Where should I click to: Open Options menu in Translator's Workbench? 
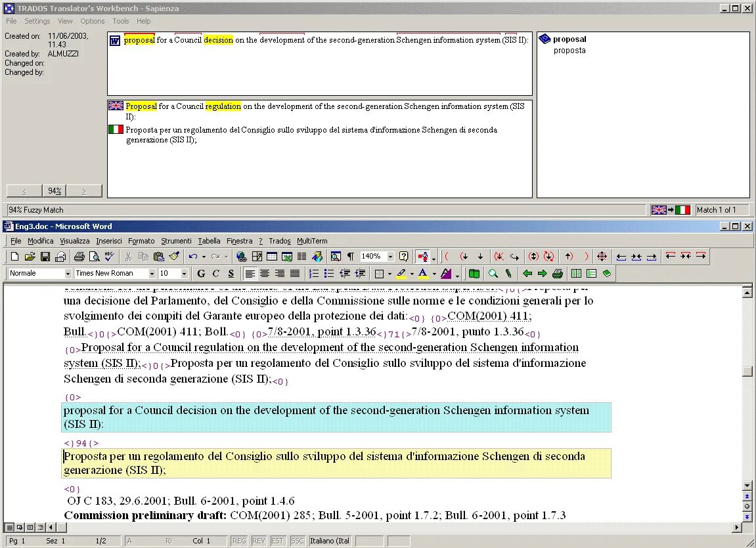pyautogui.click(x=93, y=21)
